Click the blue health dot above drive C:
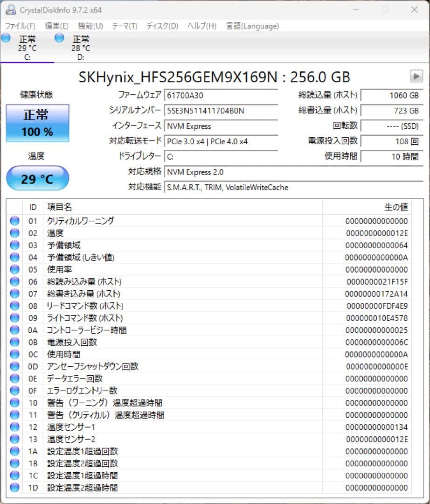The image size is (430, 504). (x=6, y=37)
